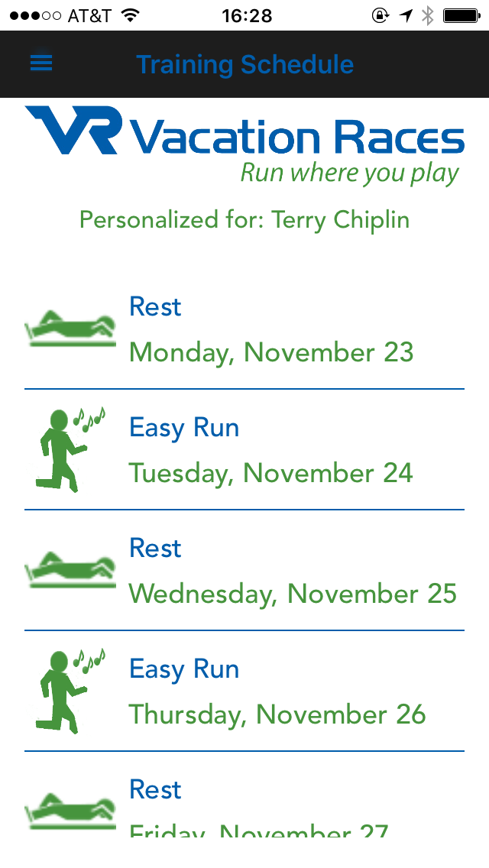Tap the resting figure icon for Wednesday
Screen dimensions: 489x868
click(71, 570)
